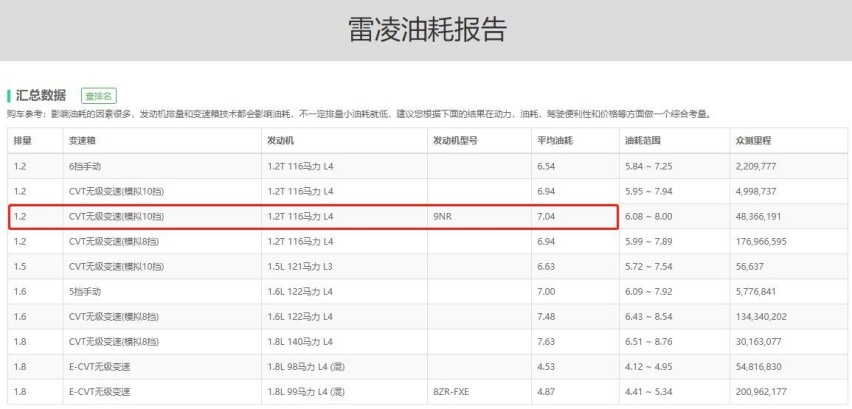Click the 众测里程 column header
The height and width of the screenshot is (409, 852).
pos(753,141)
